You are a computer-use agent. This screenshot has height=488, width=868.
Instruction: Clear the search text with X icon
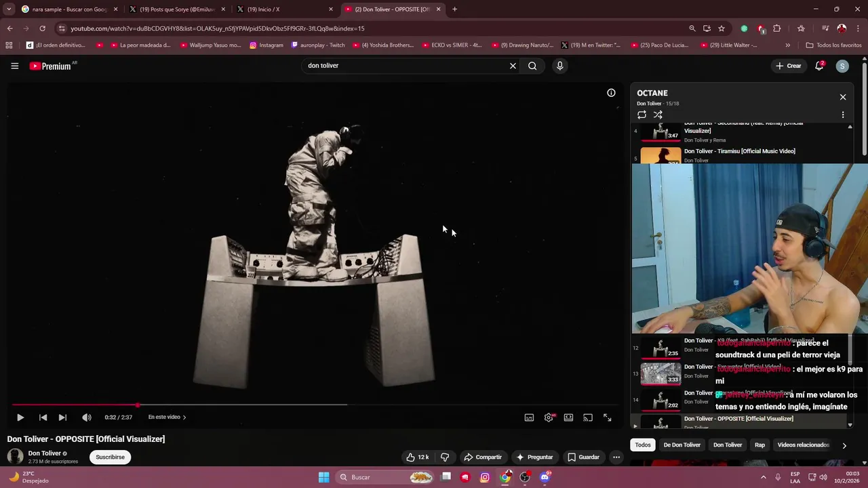513,66
